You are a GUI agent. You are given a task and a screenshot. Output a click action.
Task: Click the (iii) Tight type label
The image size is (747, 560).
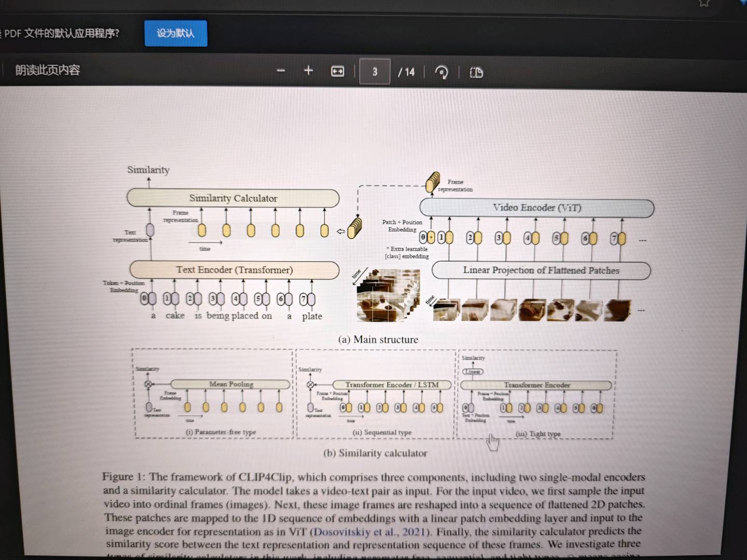point(538,433)
